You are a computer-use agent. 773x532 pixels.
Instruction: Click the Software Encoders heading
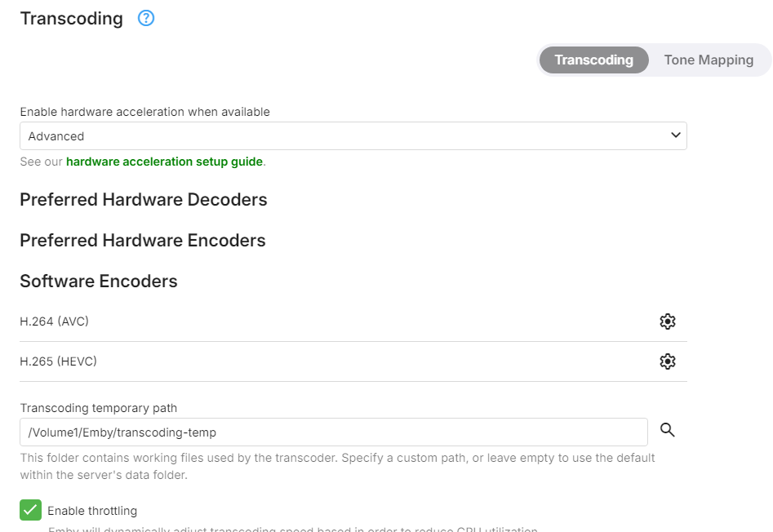(x=98, y=282)
